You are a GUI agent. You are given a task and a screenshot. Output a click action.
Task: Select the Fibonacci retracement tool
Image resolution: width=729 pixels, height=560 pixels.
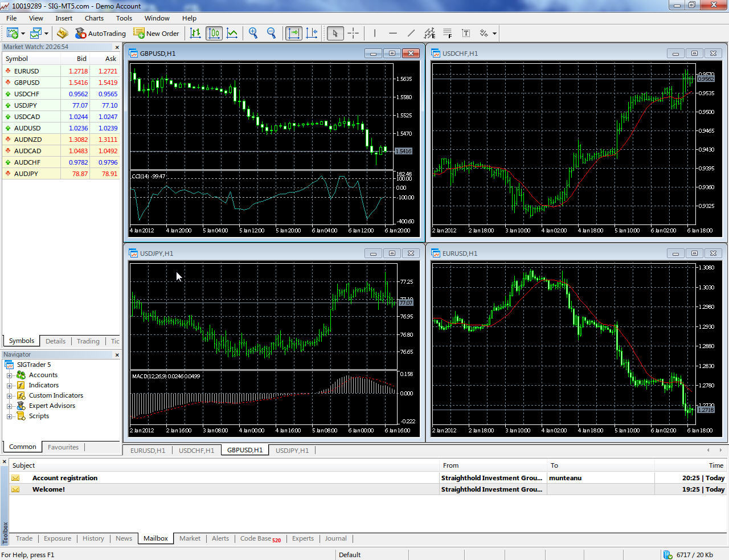click(448, 33)
